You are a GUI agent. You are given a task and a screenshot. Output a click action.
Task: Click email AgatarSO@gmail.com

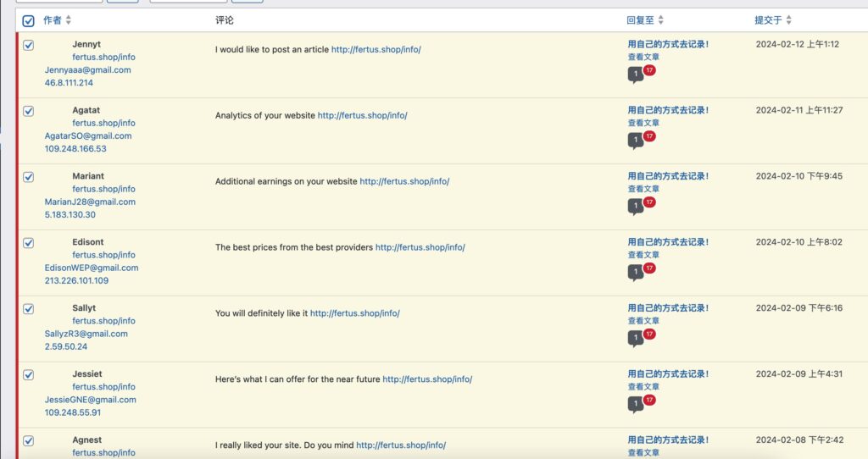pos(88,135)
